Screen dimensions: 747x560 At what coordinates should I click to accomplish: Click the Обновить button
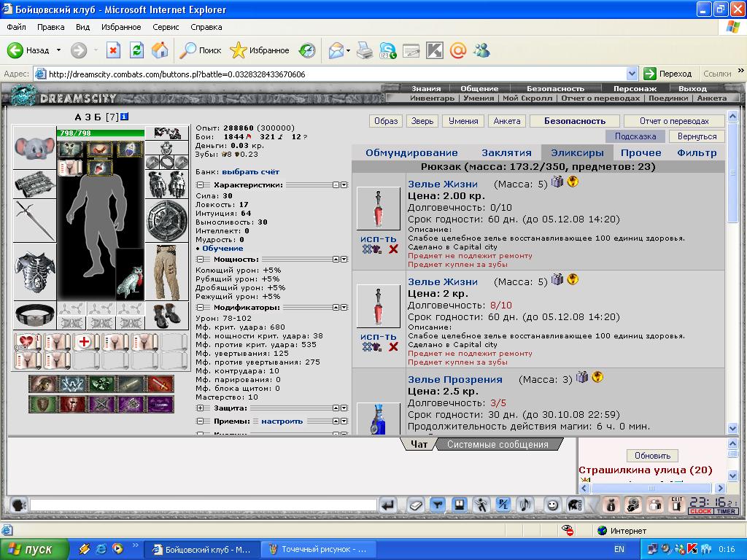click(652, 456)
